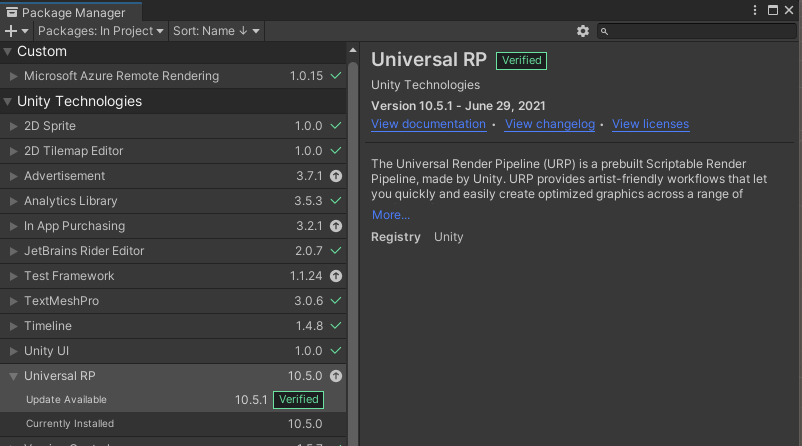Expand the 2D Tilemap Editor row
Viewport: 802px width, 446px height.
point(14,151)
